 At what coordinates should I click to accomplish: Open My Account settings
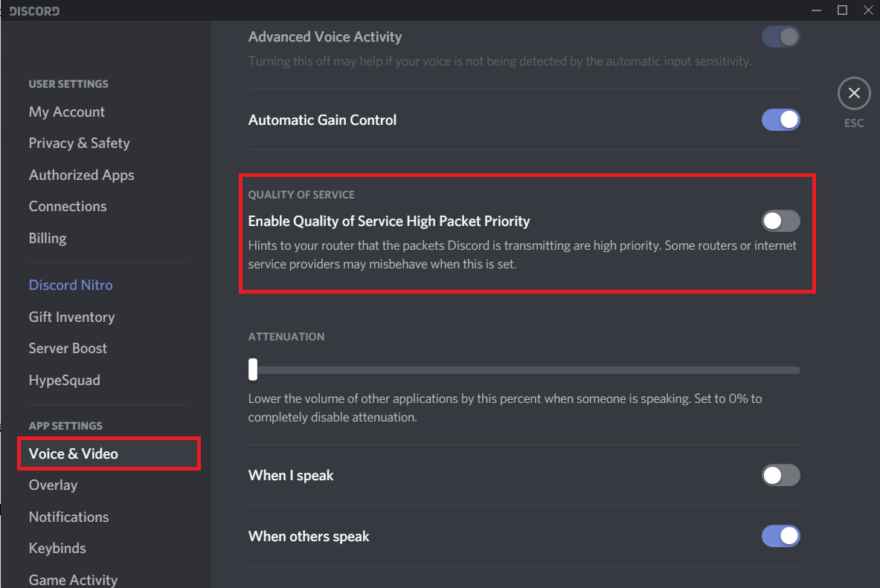pos(66,112)
